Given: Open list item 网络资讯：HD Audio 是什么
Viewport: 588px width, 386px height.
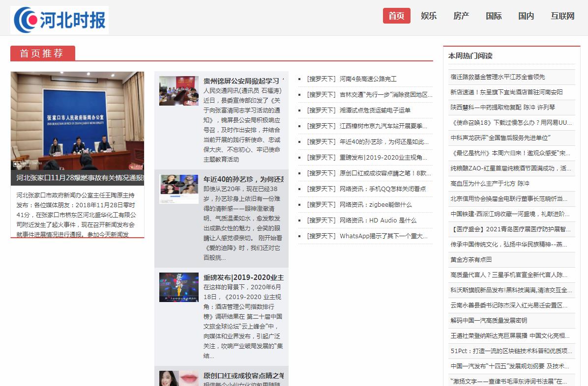Looking at the screenshot, I should coord(378,221).
